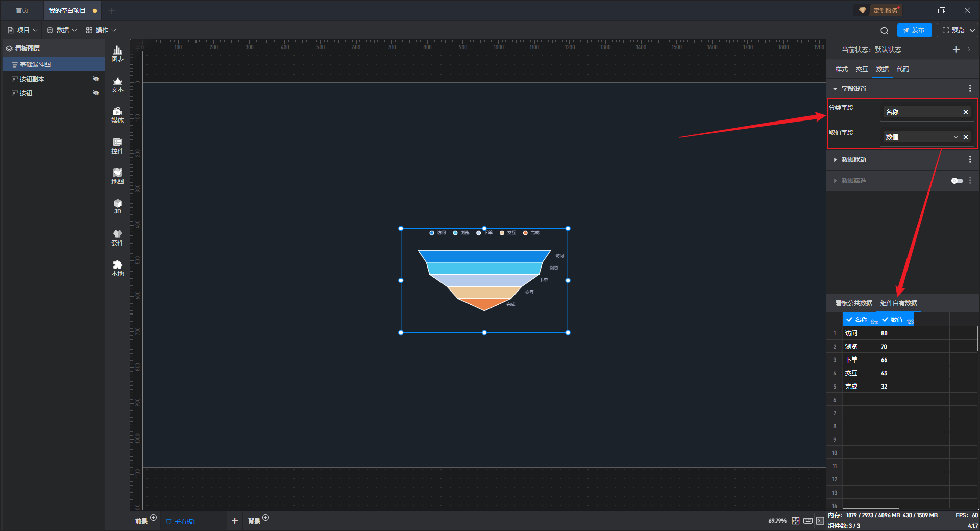Toggle the 交互 legend item in the funnel chart
980x531 pixels.
[x=508, y=233]
